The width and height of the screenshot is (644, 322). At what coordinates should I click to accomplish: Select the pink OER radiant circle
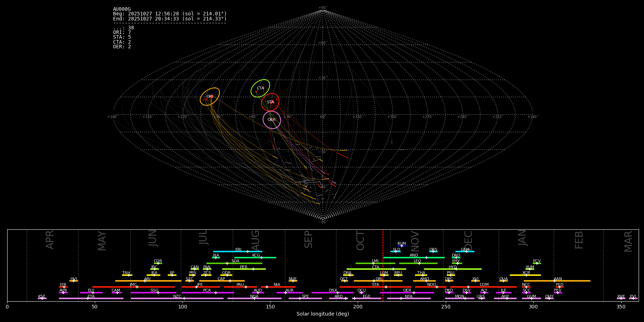pyautogui.click(x=272, y=120)
